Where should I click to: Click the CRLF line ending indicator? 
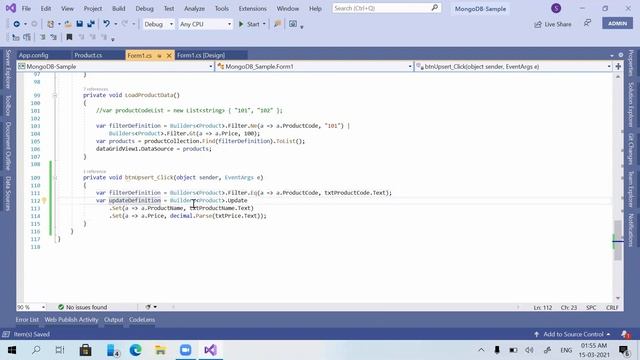[x=612, y=307]
